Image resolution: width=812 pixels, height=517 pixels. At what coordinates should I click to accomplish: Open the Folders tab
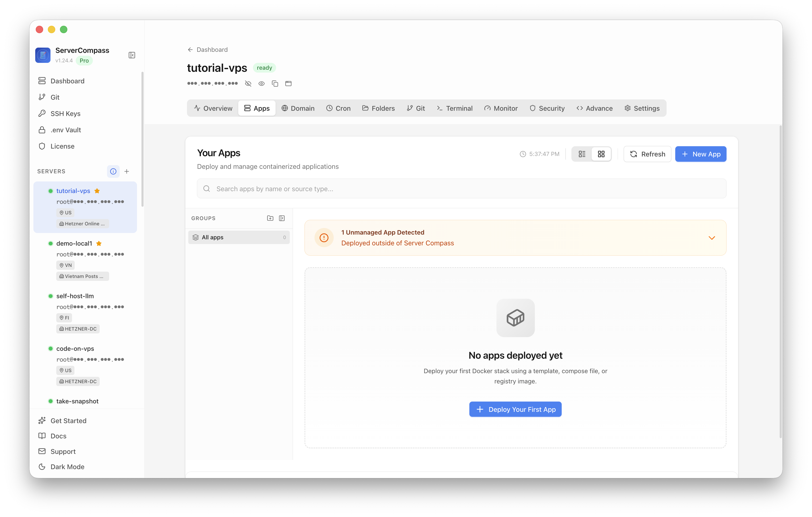point(378,108)
